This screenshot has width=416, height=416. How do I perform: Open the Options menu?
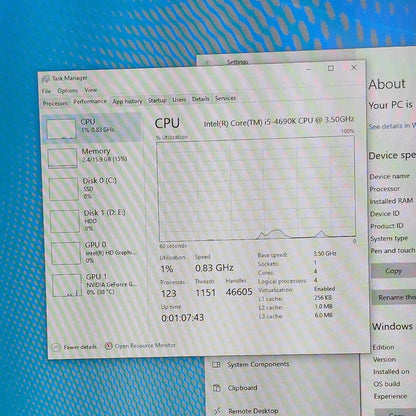[67, 90]
